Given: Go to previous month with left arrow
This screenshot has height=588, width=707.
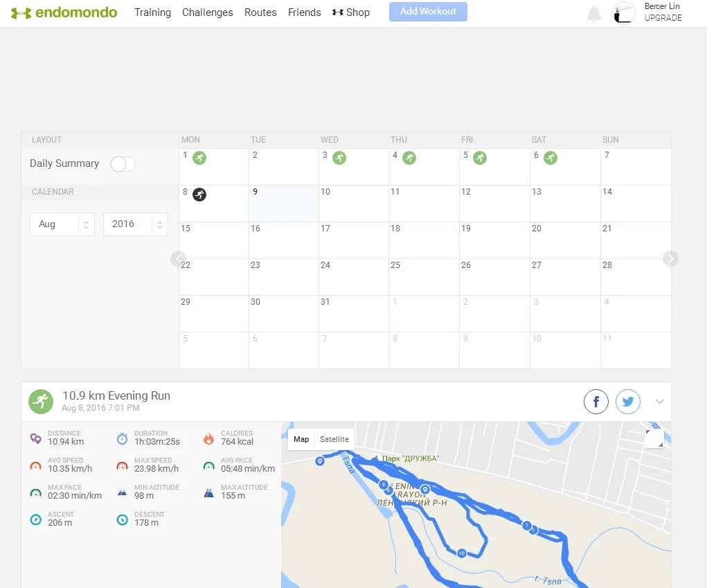Looking at the screenshot, I should (x=179, y=258).
